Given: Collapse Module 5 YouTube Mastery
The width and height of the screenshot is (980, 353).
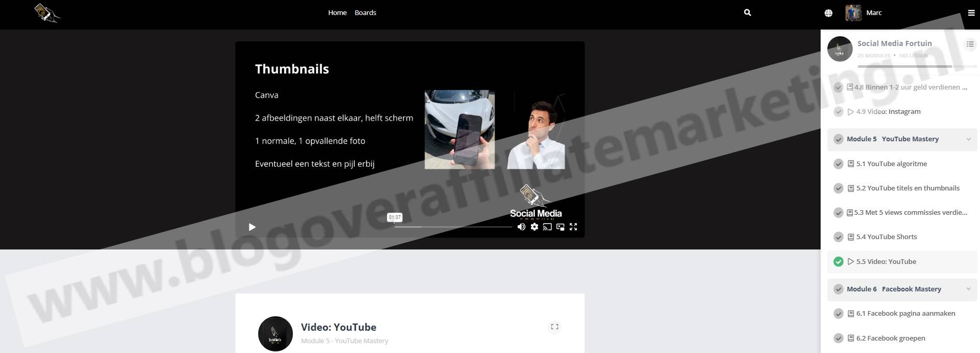Looking at the screenshot, I should [x=968, y=139].
